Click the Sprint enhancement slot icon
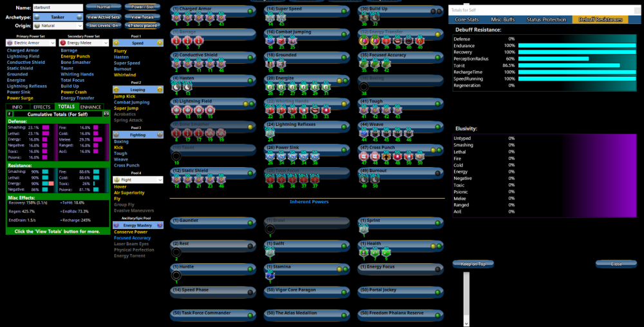This screenshot has height=327, width=644. tap(364, 228)
